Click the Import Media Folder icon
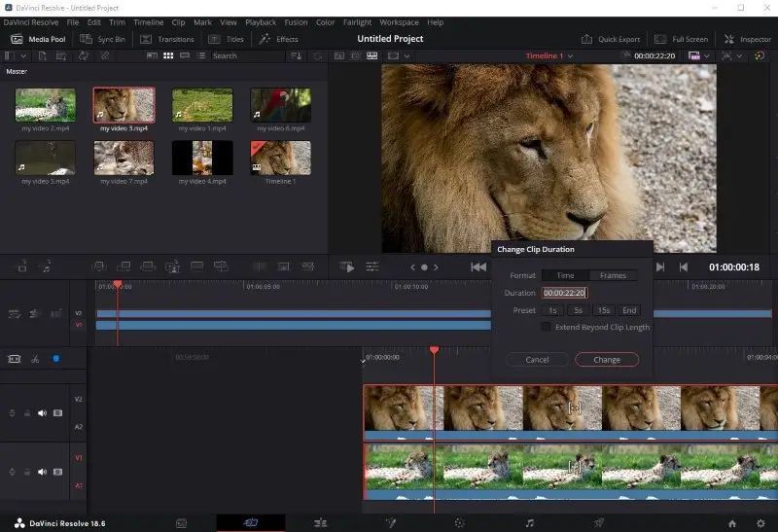The width and height of the screenshot is (778, 532). point(61,56)
